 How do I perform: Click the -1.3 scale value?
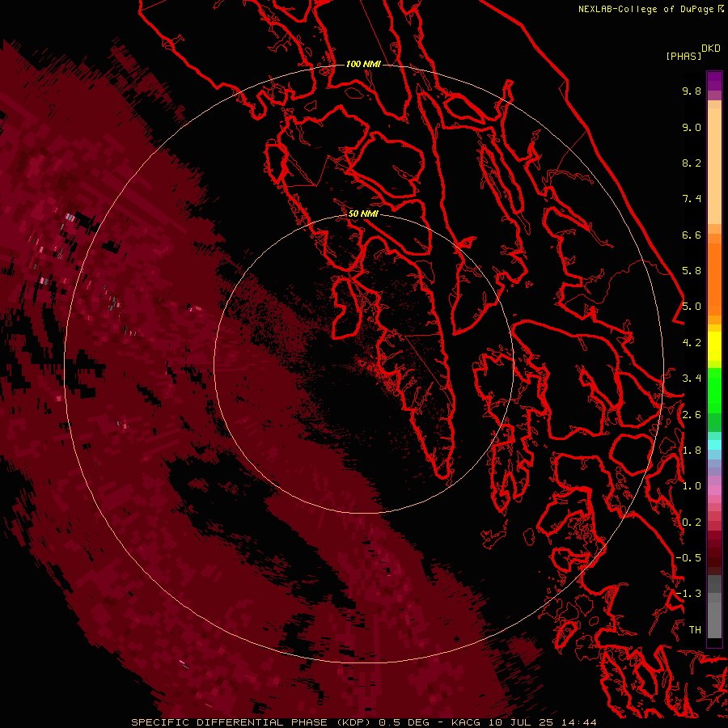(x=688, y=594)
